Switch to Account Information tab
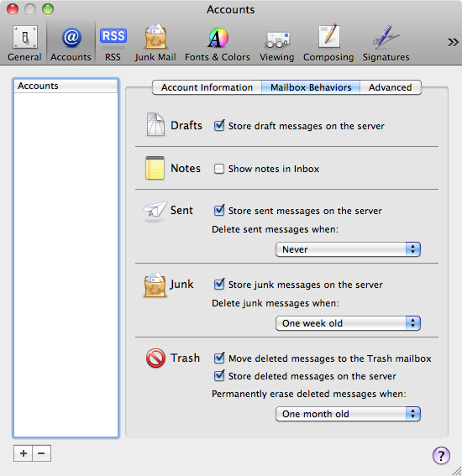 207,87
